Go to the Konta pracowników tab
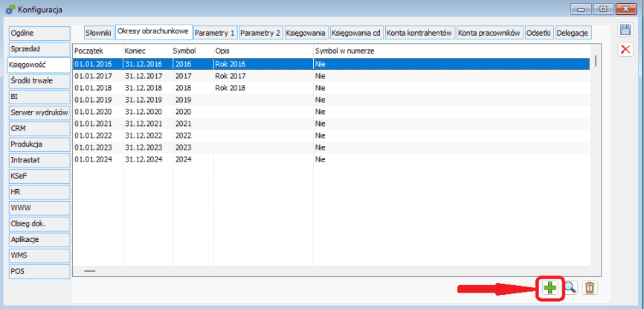 click(490, 33)
